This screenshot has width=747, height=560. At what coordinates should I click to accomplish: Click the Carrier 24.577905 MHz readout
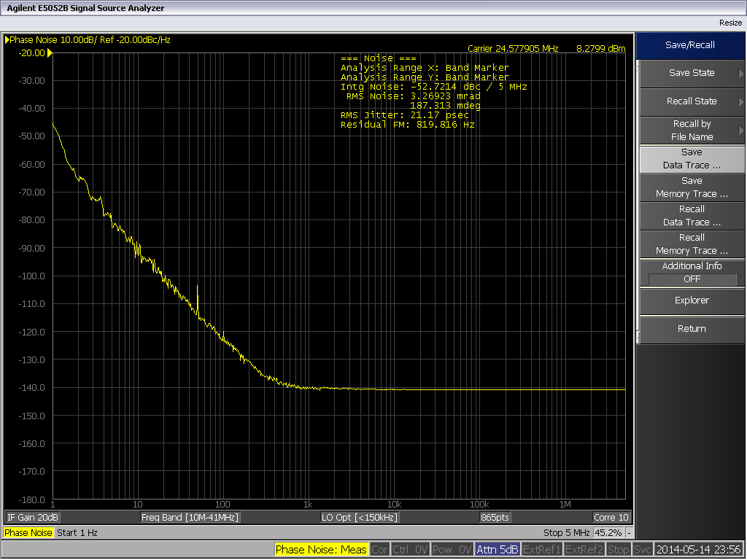[x=513, y=49]
